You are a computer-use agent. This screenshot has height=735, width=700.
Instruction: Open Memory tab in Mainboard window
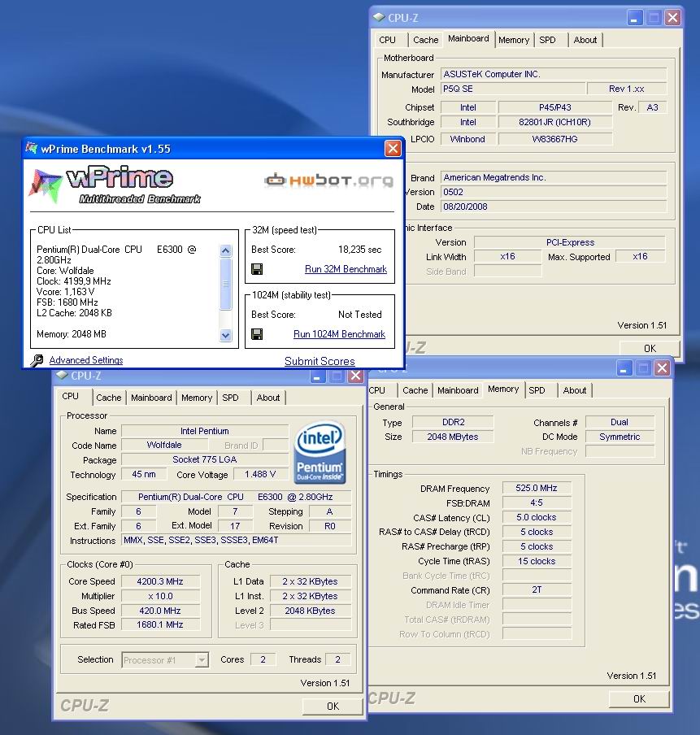(514, 40)
